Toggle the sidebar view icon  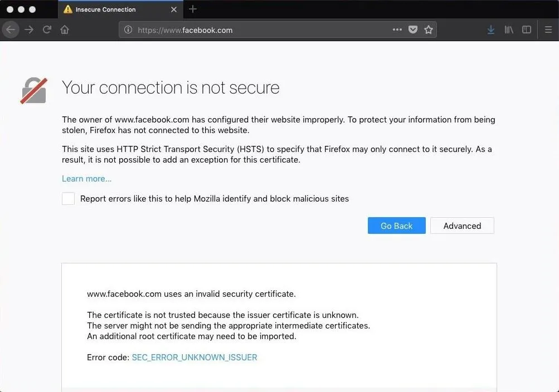(x=527, y=30)
